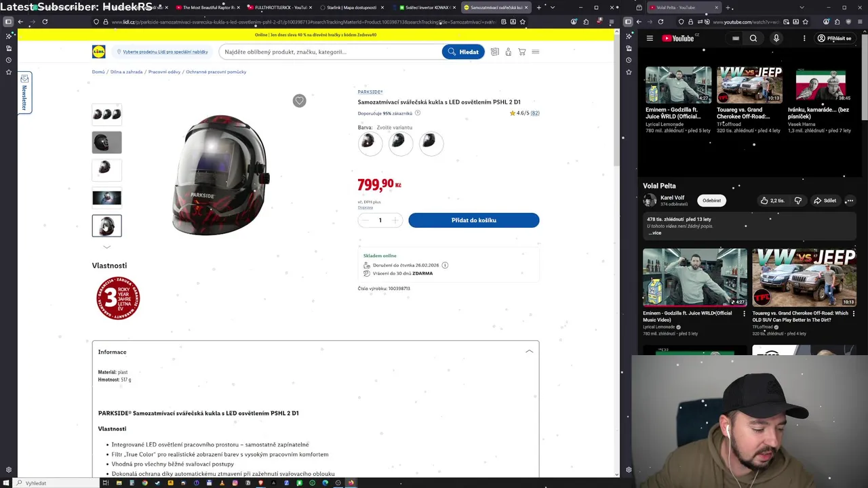Expand YouTube description with ...více

654,233
